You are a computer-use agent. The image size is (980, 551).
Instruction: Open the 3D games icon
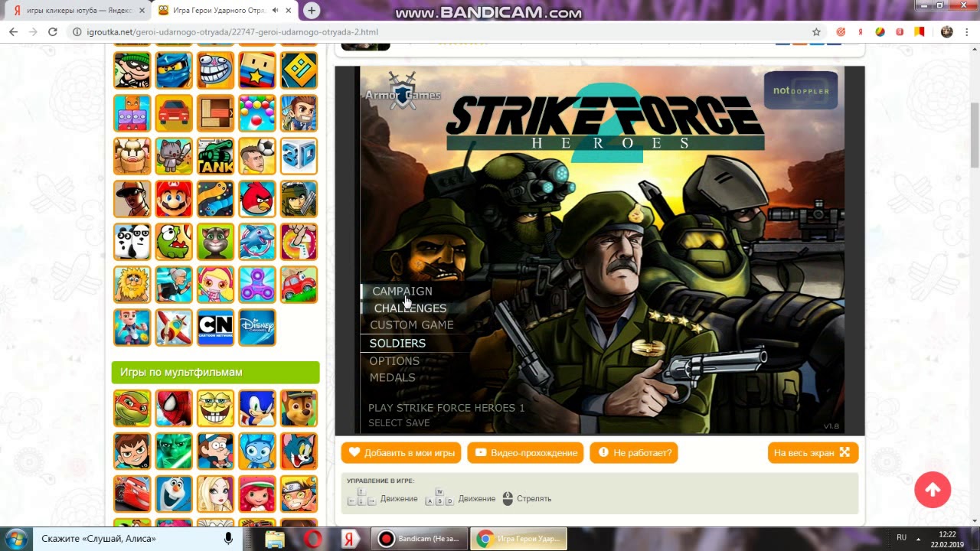point(299,156)
